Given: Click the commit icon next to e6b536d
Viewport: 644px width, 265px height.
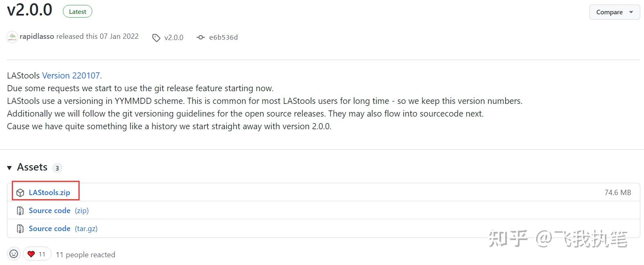Looking at the screenshot, I should 201,37.
